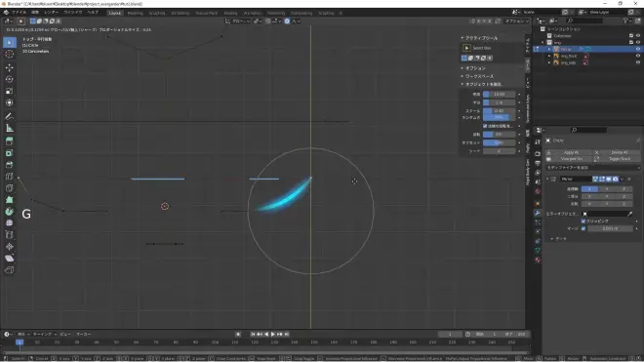Click the current frame field in the timeline
Screen dimensions: 644x362
pyautogui.click(x=450, y=334)
